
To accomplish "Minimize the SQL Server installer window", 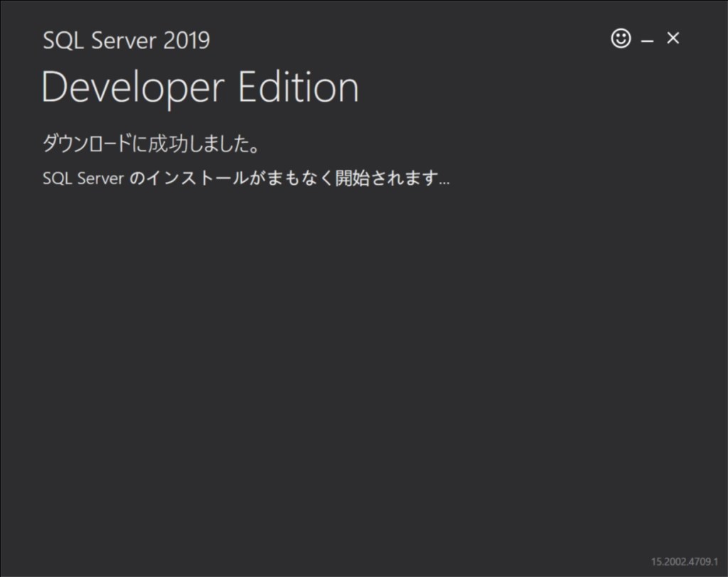I will click(x=647, y=41).
